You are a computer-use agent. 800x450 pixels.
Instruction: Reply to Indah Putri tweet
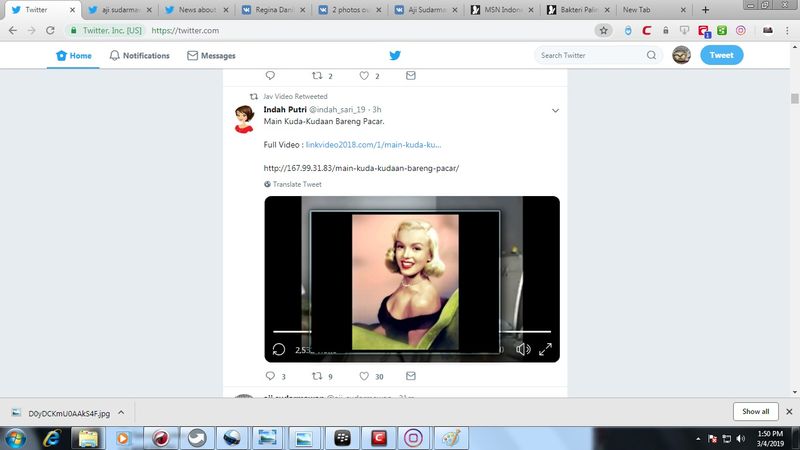pyautogui.click(x=270, y=376)
